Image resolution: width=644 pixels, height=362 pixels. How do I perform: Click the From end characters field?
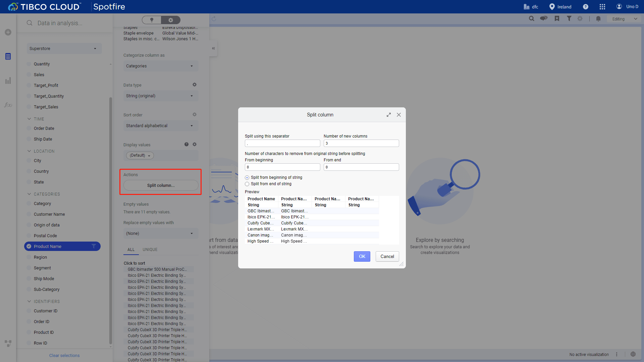[x=361, y=167]
